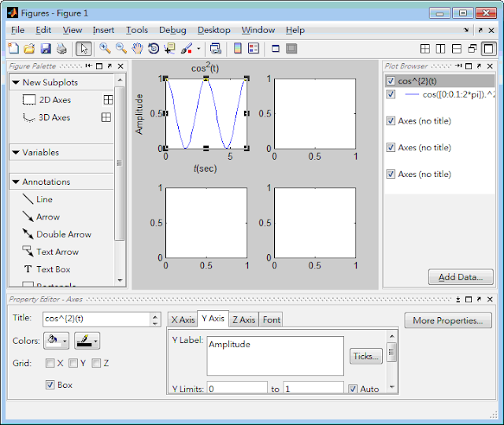Screen dimensions: 504x425
Task: Toggle the Y Limits Auto checkbox
Action: point(353,389)
